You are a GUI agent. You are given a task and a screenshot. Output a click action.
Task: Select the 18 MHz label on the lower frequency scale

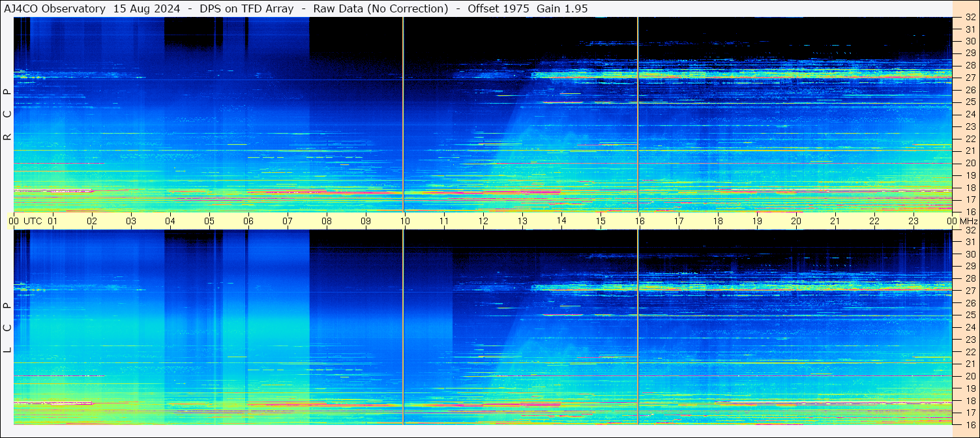tap(969, 401)
